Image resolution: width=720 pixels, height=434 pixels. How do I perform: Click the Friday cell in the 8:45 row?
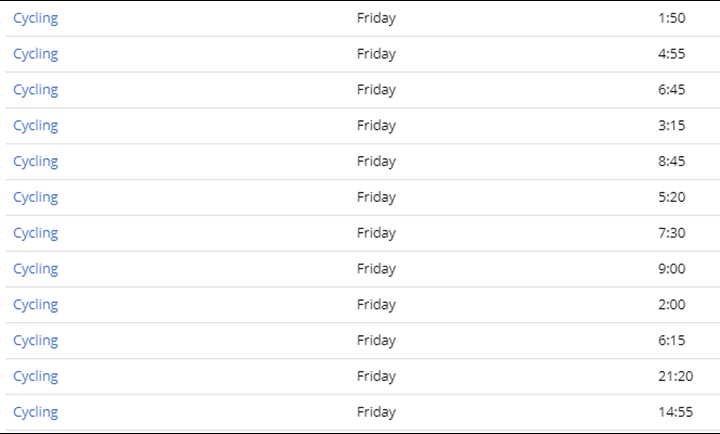click(376, 162)
